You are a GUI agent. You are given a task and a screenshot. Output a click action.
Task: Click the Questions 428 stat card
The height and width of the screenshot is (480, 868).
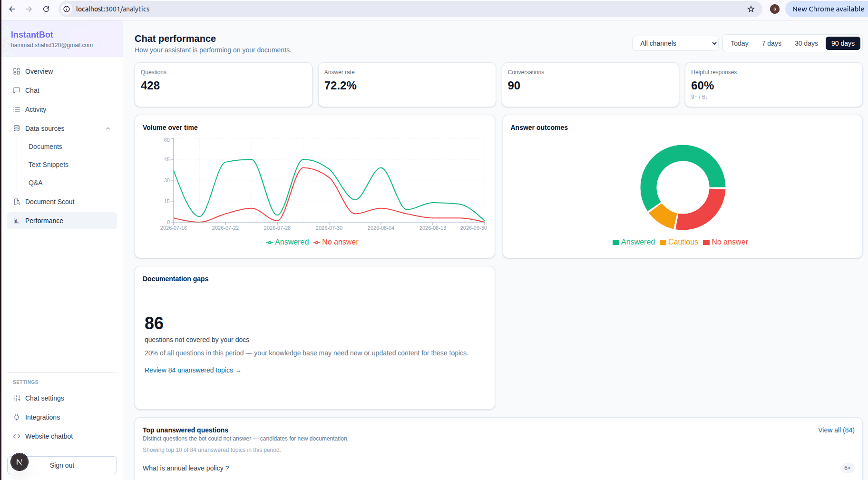(x=224, y=85)
